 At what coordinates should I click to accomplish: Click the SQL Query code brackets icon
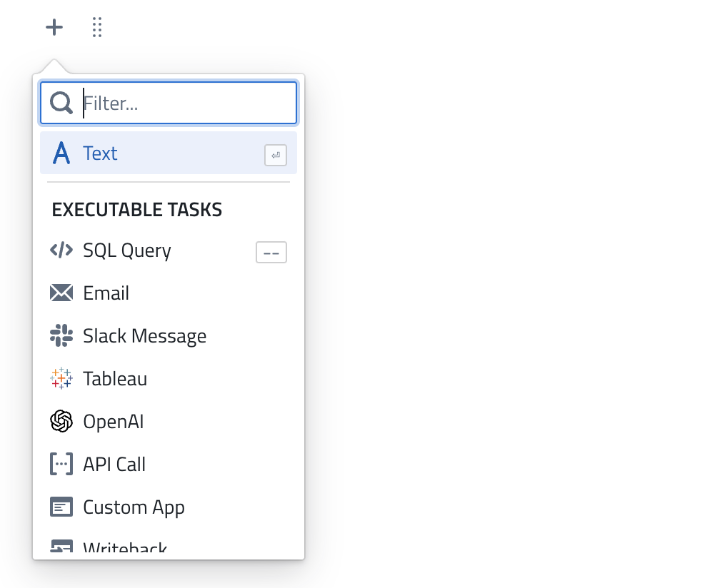[x=61, y=250]
